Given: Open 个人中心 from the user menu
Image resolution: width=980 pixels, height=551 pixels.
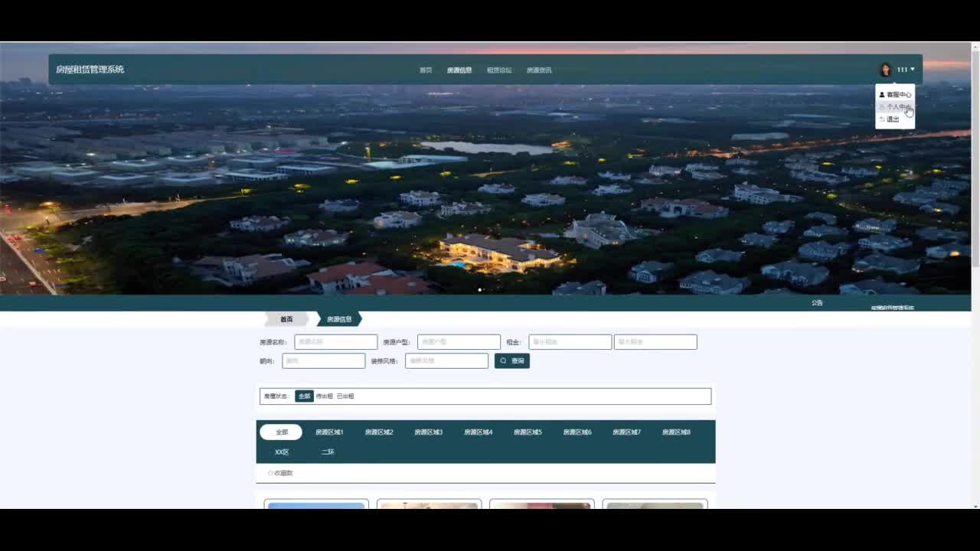Looking at the screenshot, I should [x=895, y=107].
